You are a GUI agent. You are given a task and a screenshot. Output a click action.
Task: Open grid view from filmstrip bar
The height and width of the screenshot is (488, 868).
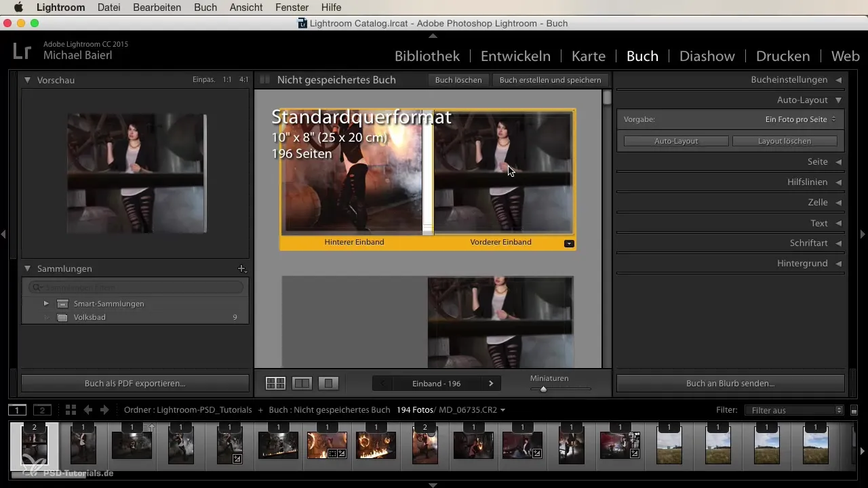click(x=71, y=410)
